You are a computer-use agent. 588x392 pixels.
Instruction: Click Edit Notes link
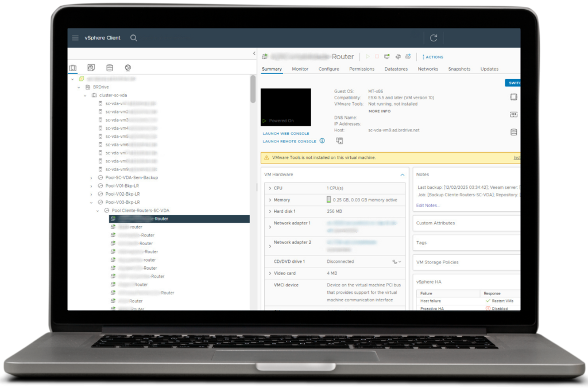(427, 205)
